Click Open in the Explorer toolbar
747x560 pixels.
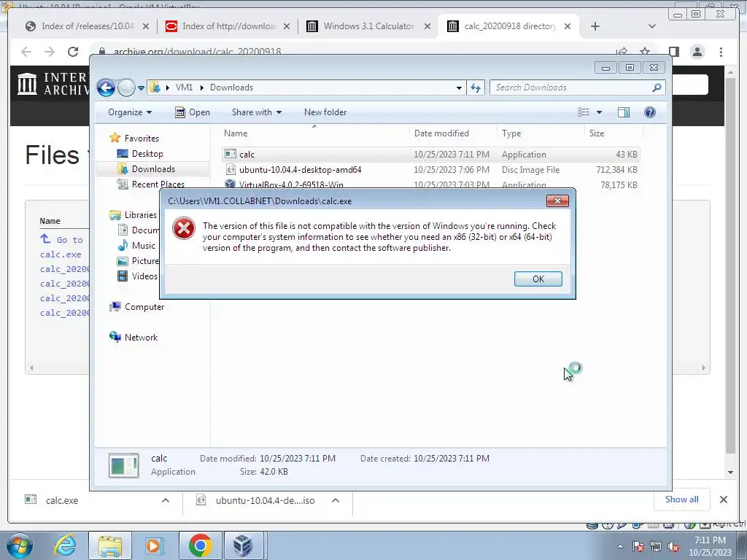[193, 112]
